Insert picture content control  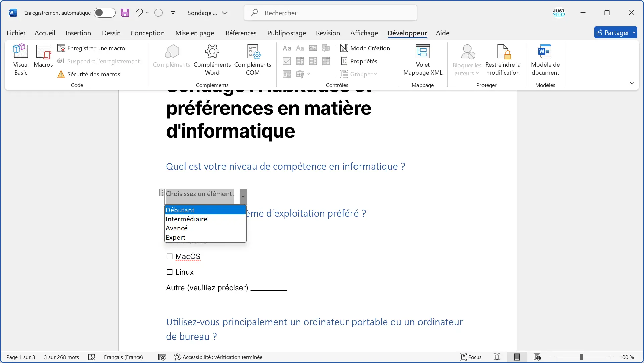(313, 48)
